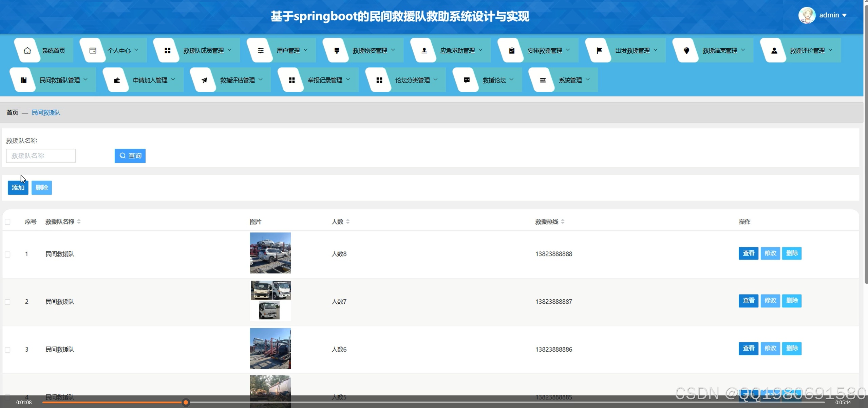Click the admin avatar picture

point(807,15)
